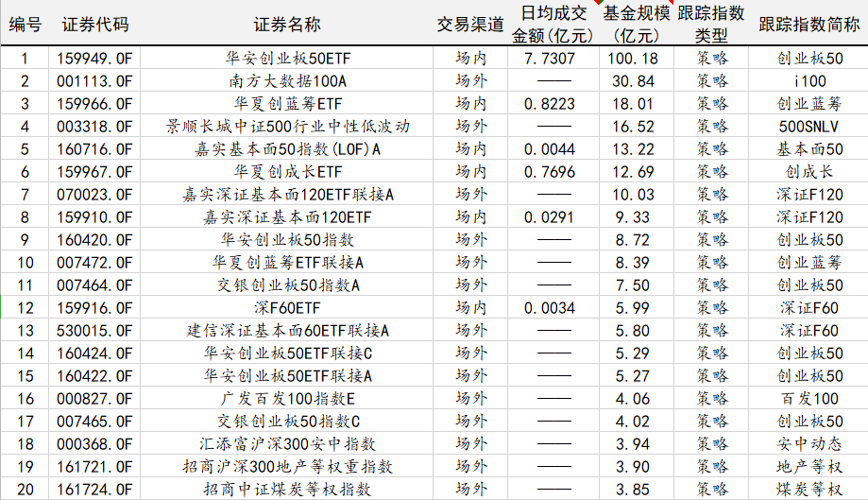This screenshot has height=500, width=868.
Task: Select the 0.0044 turnover cell
Action: (x=553, y=149)
